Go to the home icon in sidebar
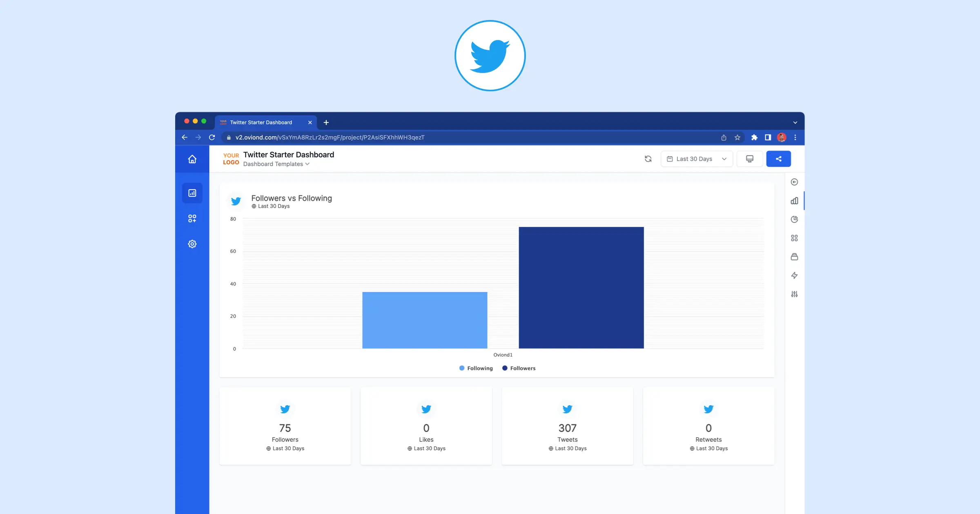Screen dimensions: 980x514 192,159
